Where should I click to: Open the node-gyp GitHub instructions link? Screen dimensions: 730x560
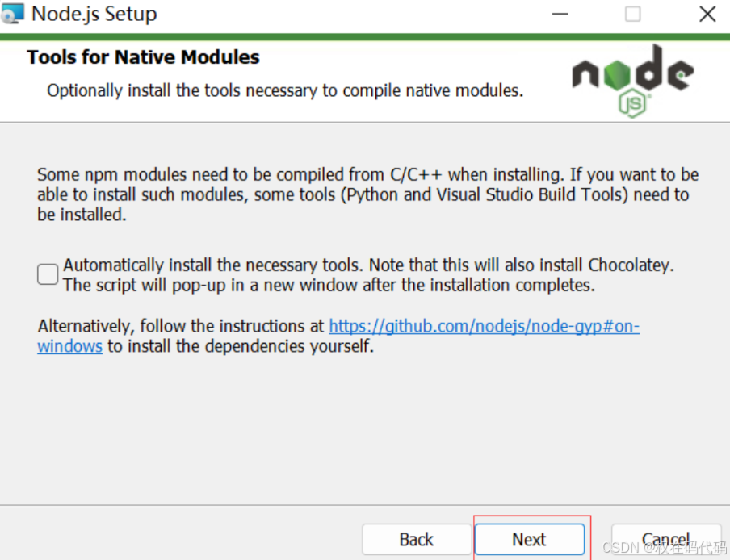485,326
